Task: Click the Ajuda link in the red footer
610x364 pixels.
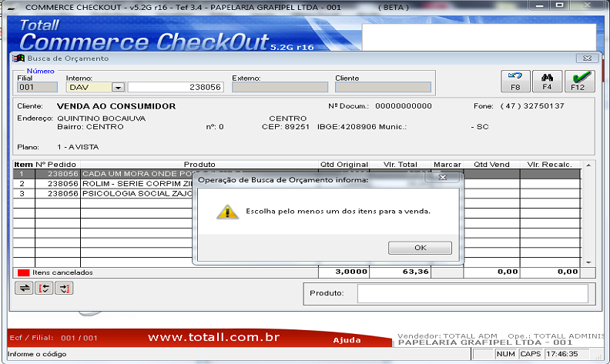Action: (346, 339)
